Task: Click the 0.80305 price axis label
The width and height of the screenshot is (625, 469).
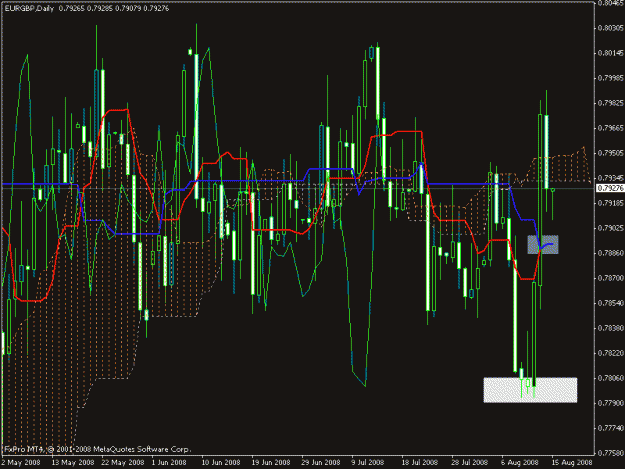Action: click(x=610, y=28)
